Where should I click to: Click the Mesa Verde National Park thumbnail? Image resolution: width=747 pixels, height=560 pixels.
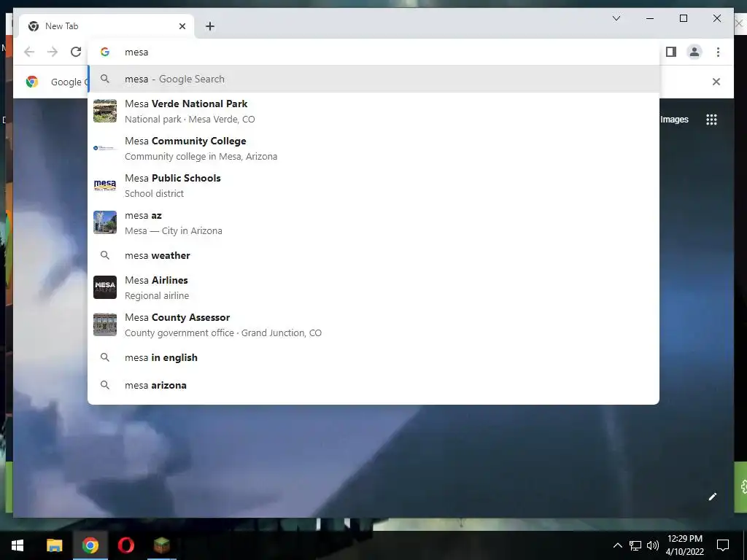tap(105, 111)
